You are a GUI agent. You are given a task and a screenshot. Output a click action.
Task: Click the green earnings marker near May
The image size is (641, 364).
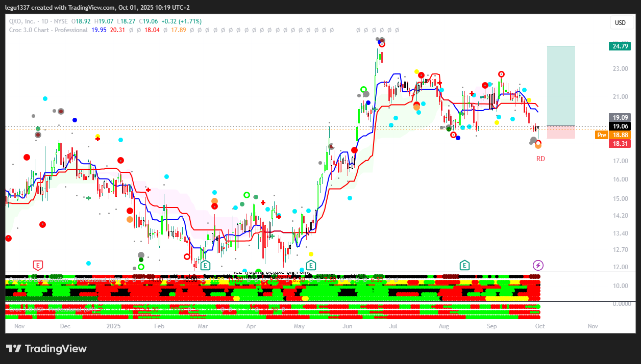pyautogui.click(x=311, y=265)
